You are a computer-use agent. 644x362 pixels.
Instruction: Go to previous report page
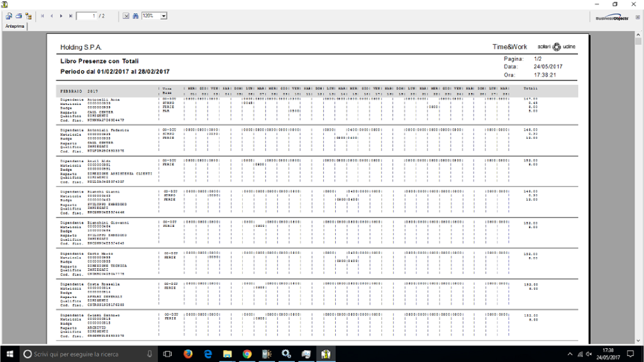52,15
